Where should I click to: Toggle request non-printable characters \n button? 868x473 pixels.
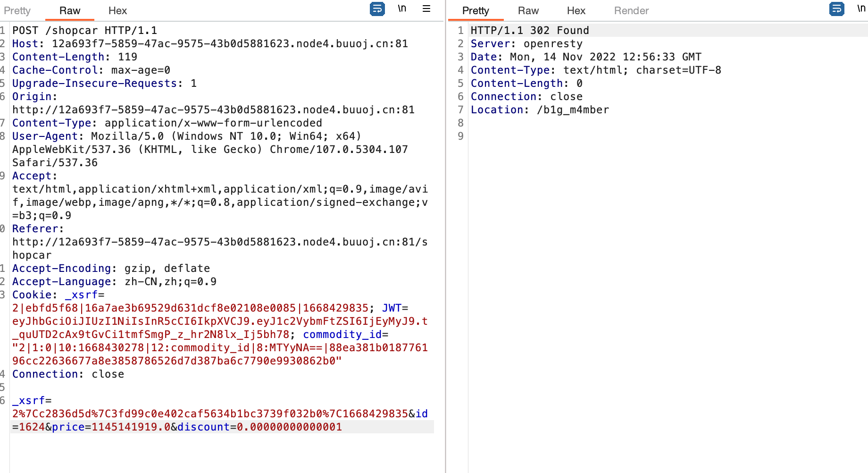[x=402, y=8]
